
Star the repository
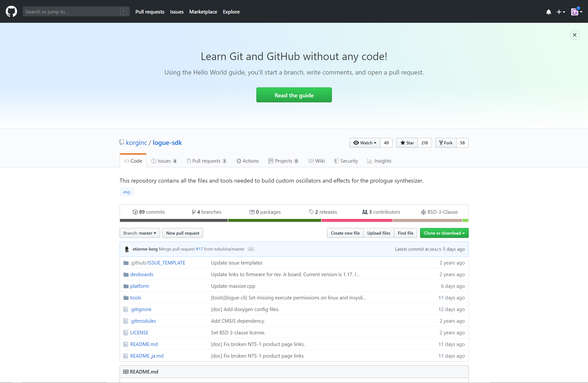(407, 143)
